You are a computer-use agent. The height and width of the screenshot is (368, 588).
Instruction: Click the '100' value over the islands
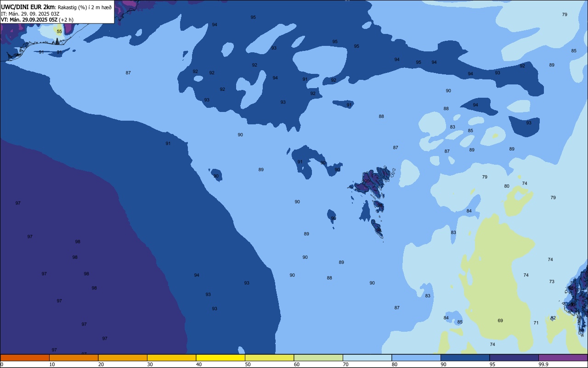point(366,181)
